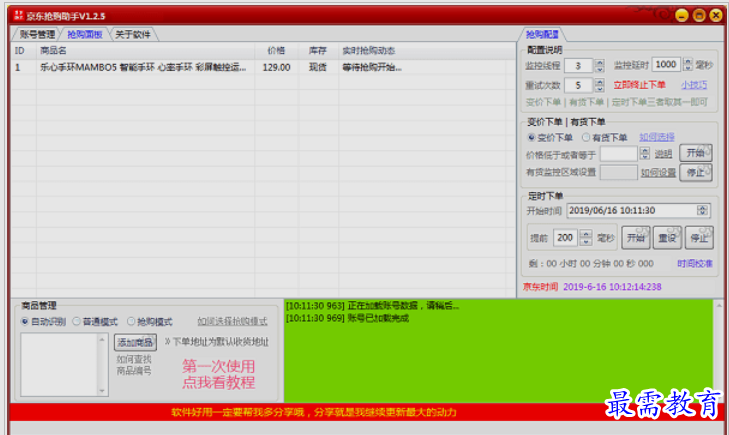Open the 关于软件 tab
Screen dimensions: 729x435
133,34
